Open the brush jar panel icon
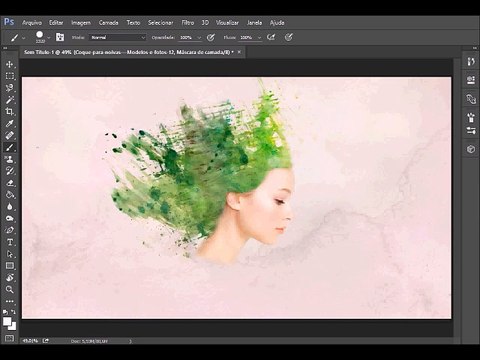The height and width of the screenshot is (360, 480). [x=471, y=117]
